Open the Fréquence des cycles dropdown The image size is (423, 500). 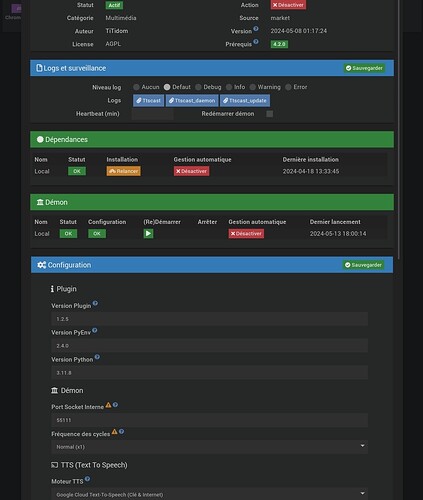click(x=210, y=447)
